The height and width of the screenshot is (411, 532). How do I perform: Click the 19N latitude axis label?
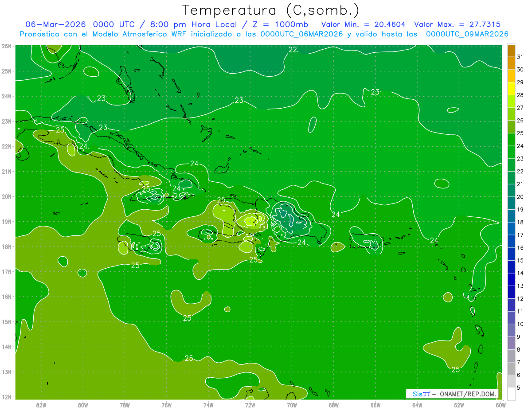(x=7, y=221)
